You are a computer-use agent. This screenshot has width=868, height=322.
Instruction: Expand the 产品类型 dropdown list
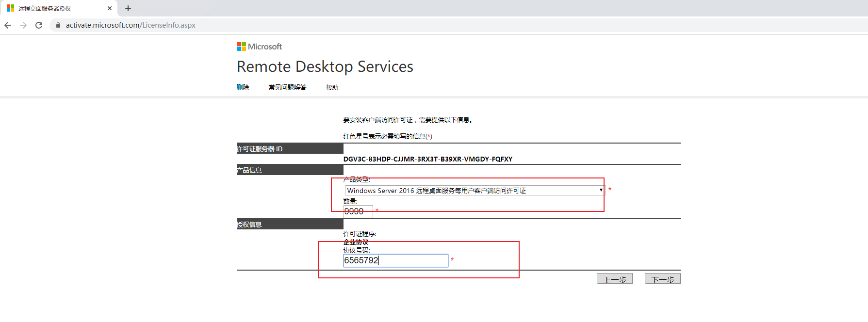(475, 191)
